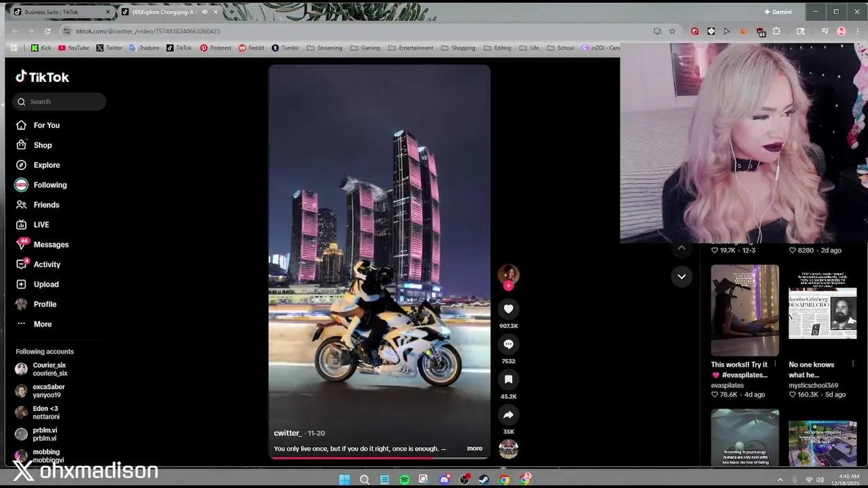
Task: Open TikTok Shop in the sidebar
Action: 34,145
